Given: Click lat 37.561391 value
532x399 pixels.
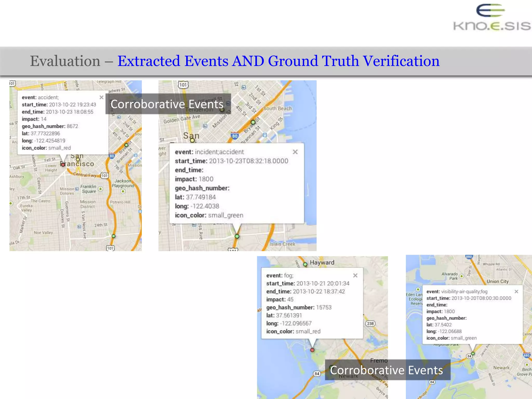Looking at the screenshot, I should coord(289,315).
